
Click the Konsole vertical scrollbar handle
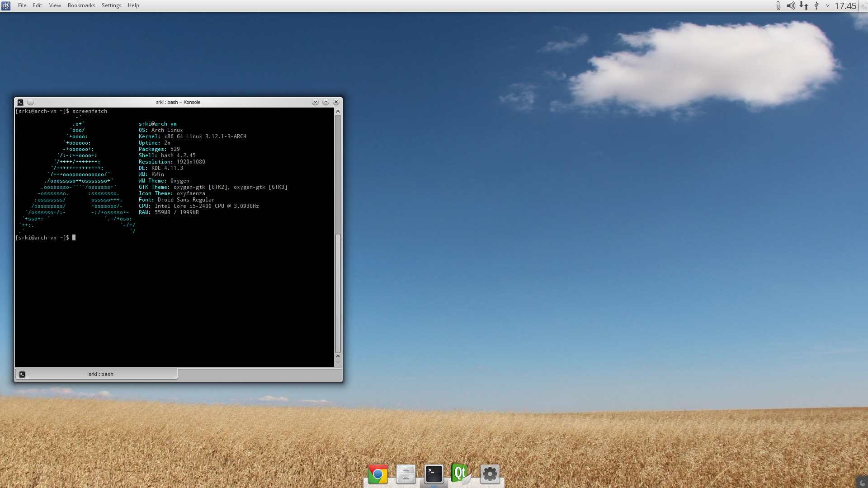click(338, 294)
